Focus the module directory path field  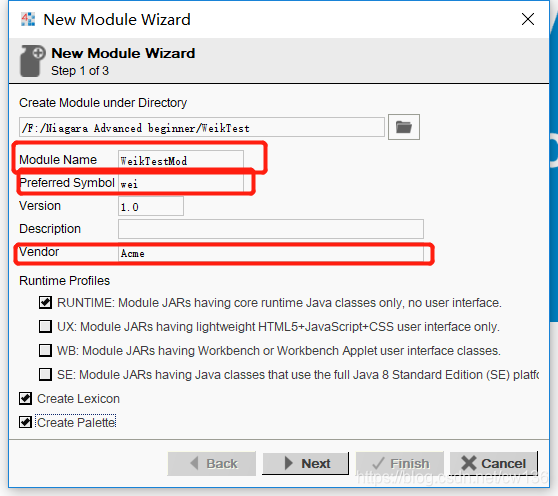click(x=202, y=127)
